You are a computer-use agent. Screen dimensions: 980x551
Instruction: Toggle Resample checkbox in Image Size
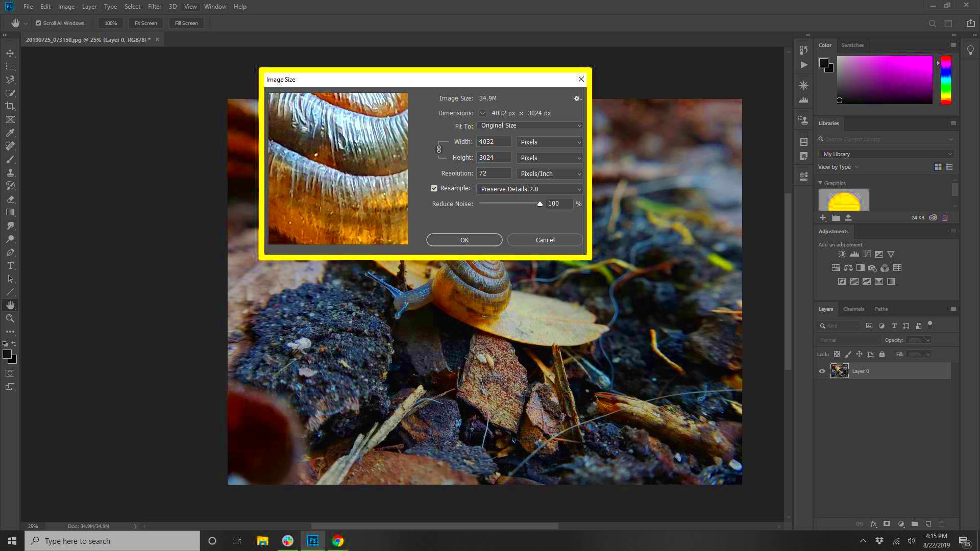tap(434, 188)
